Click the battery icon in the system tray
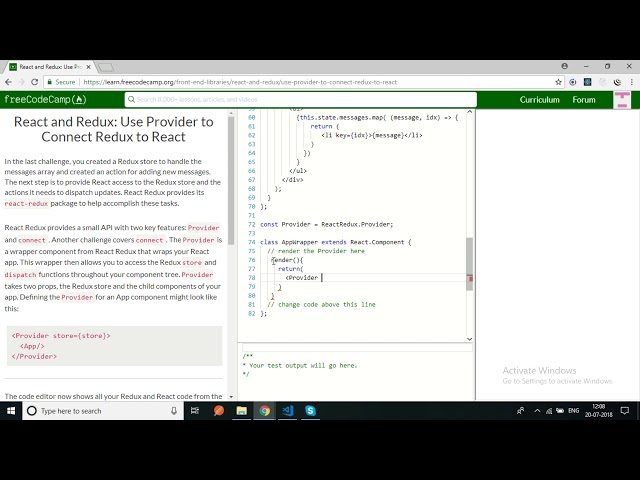The width and height of the screenshot is (640, 480). pyautogui.click(x=560, y=411)
